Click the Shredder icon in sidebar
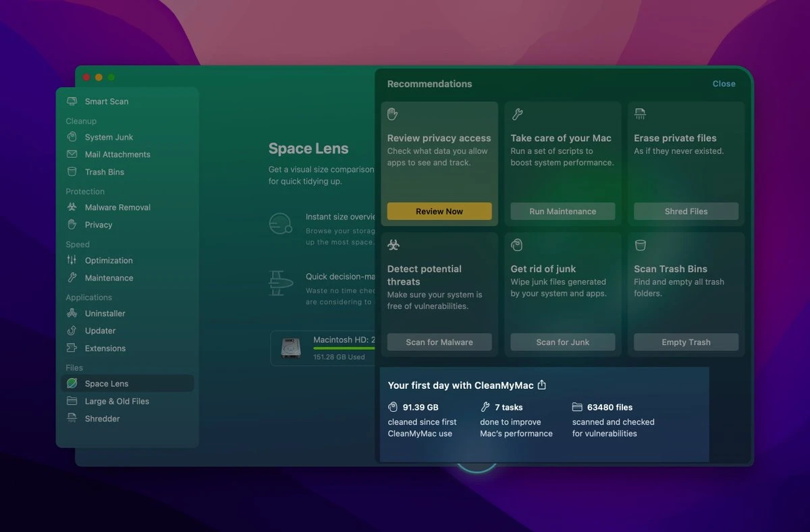The image size is (810, 532). pyautogui.click(x=72, y=419)
